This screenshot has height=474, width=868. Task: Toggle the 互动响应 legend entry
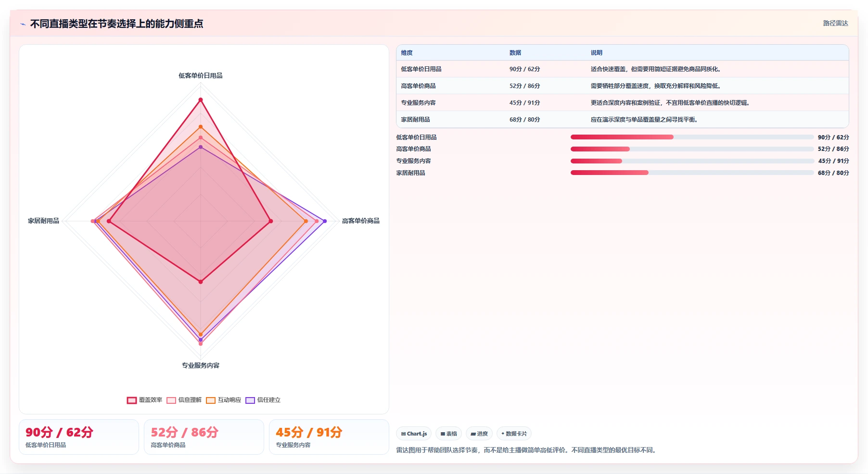coord(223,400)
